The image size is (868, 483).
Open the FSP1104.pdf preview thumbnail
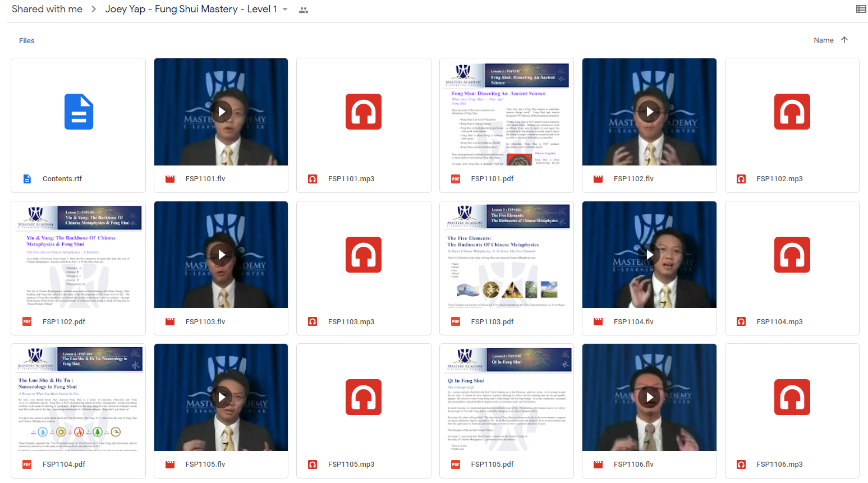[x=79, y=397]
